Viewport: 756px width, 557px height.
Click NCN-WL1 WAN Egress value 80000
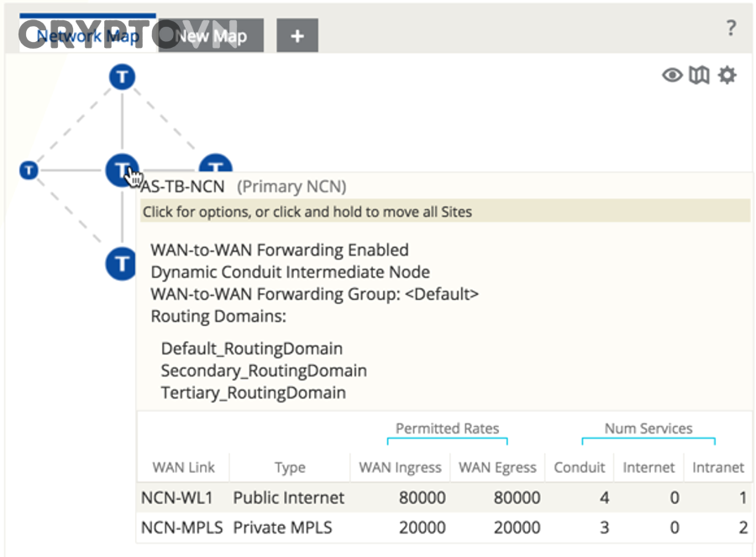517,497
